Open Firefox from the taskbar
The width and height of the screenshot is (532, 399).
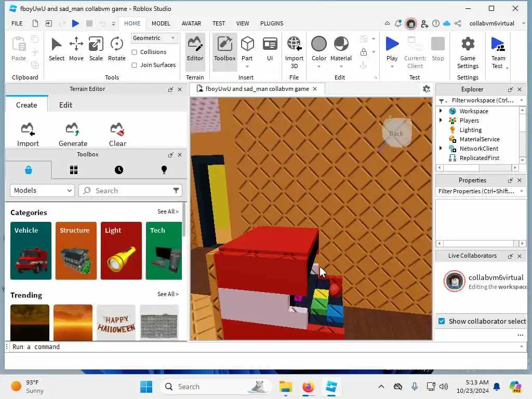coord(308,387)
